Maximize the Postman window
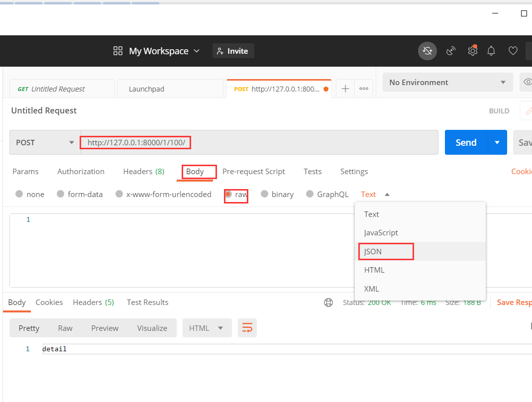 [x=524, y=13]
